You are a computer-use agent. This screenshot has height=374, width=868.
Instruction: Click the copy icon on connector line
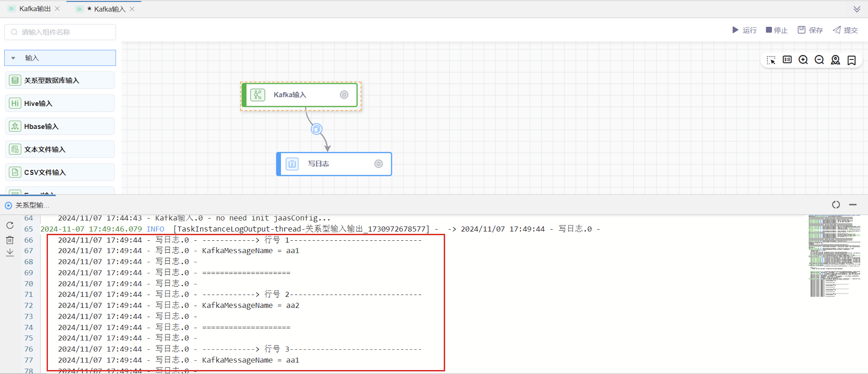coord(316,129)
